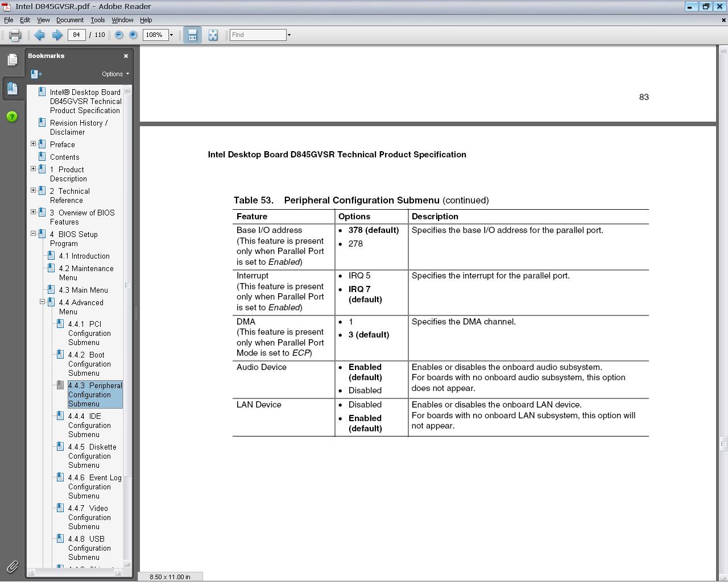Open Intel Desktop Board D845GVSR title bookmark
The width and height of the screenshot is (728, 582).
(85, 101)
